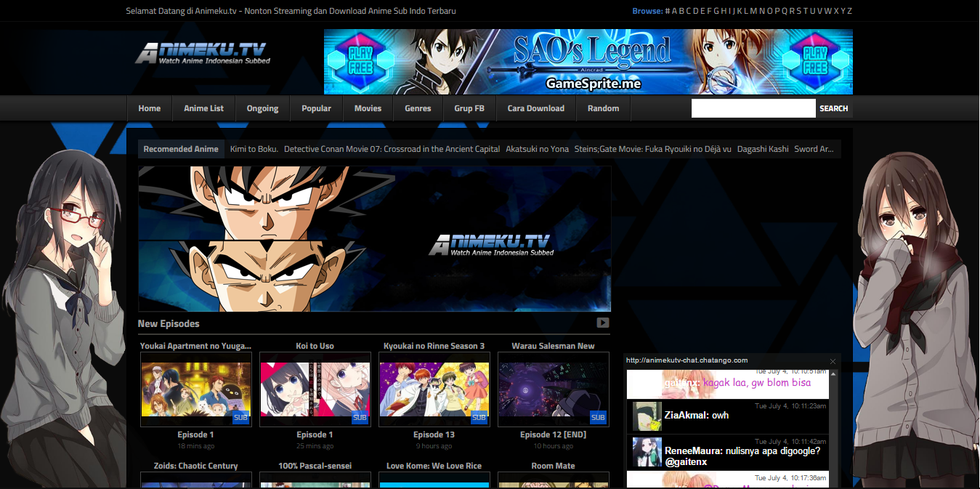This screenshot has width=980, height=489.
Task: Browse anime starting with letter S
Action: pyautogui.click(x=800, y=11)
